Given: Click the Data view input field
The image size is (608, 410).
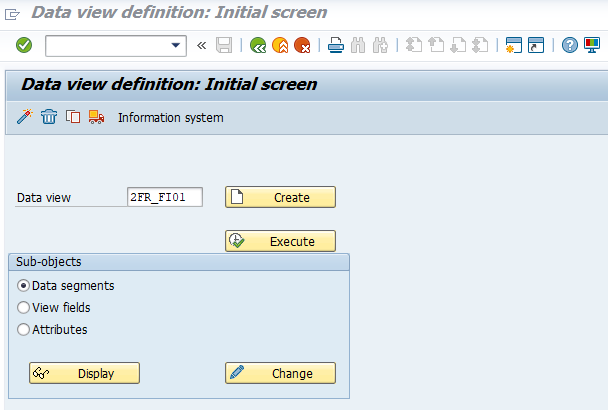Looking at the screenshot, I should click(165, 198).
